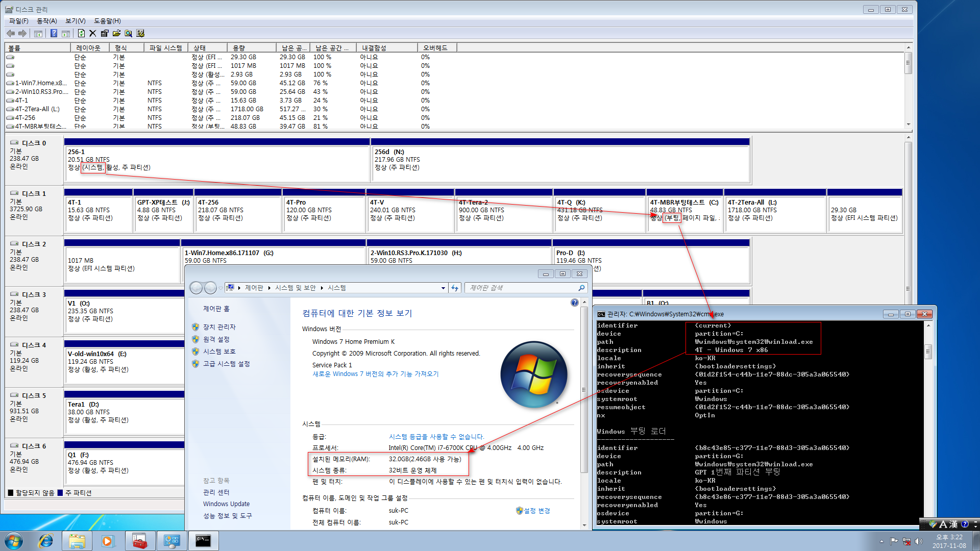Screen dimensions: 980x551
Task: Open 고급 시스템 설정 link
Action: (227, 364)
